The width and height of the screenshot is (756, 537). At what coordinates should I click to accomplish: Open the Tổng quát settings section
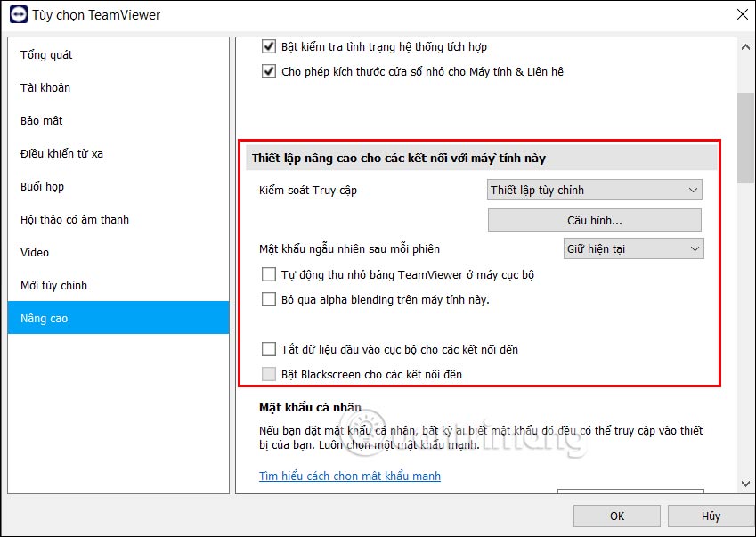46,54
